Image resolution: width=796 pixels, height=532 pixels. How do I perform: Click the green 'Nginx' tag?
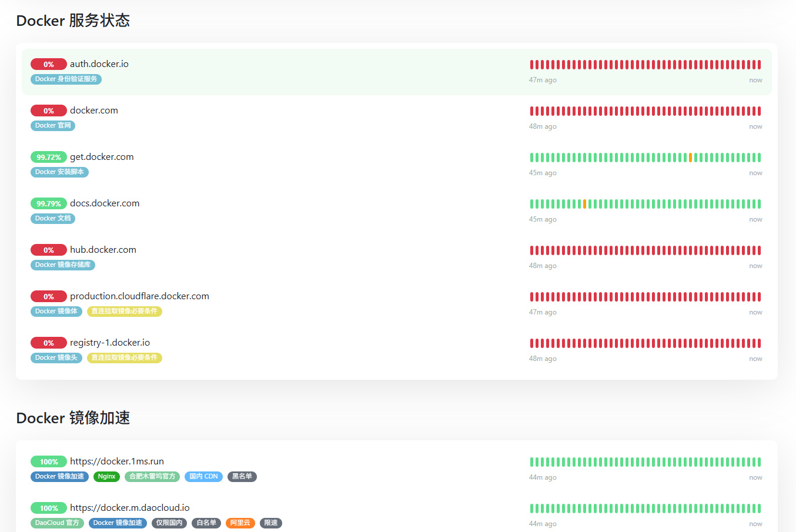click(106, 477)
